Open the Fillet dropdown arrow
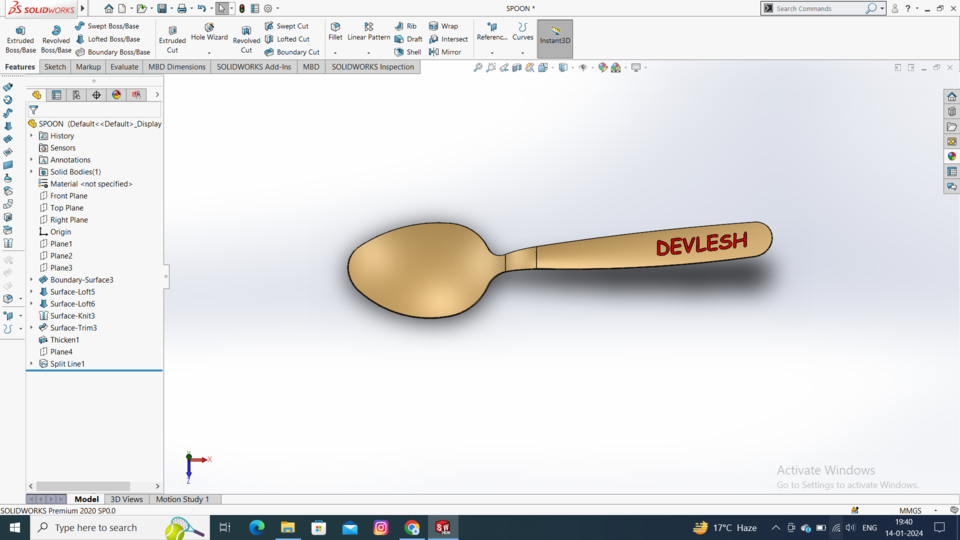The height and width of the screenshot is (540, 960). (335, 53)
